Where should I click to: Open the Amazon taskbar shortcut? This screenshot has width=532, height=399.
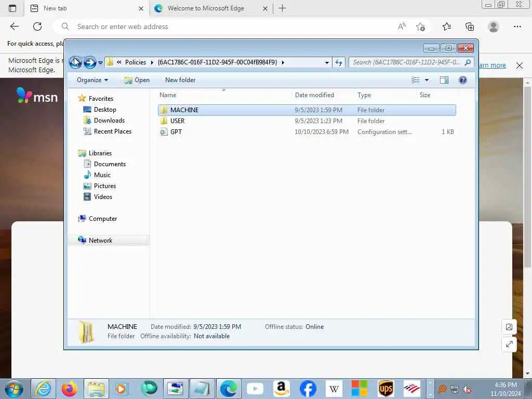[x=281, y=389]
